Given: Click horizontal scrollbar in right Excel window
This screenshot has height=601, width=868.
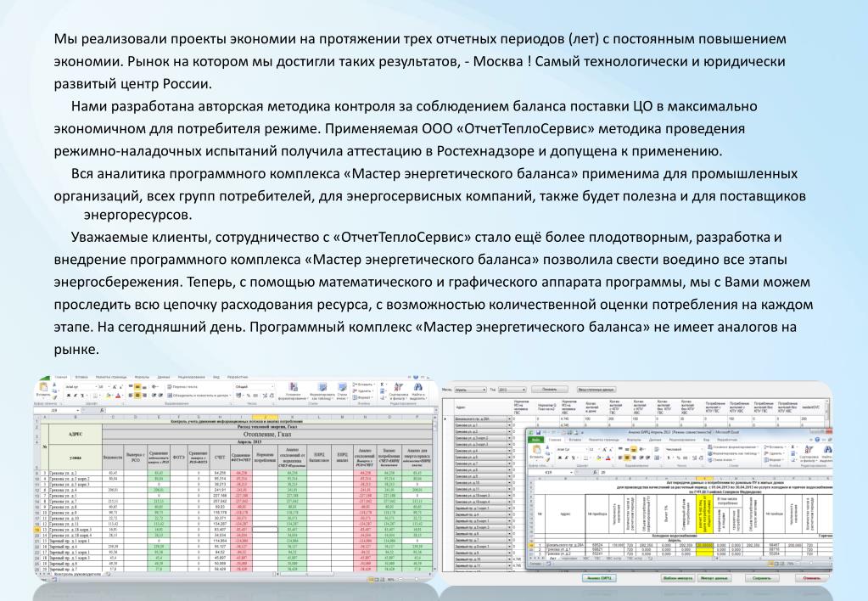Looking at the screenshot, I should tap(774, 558).
